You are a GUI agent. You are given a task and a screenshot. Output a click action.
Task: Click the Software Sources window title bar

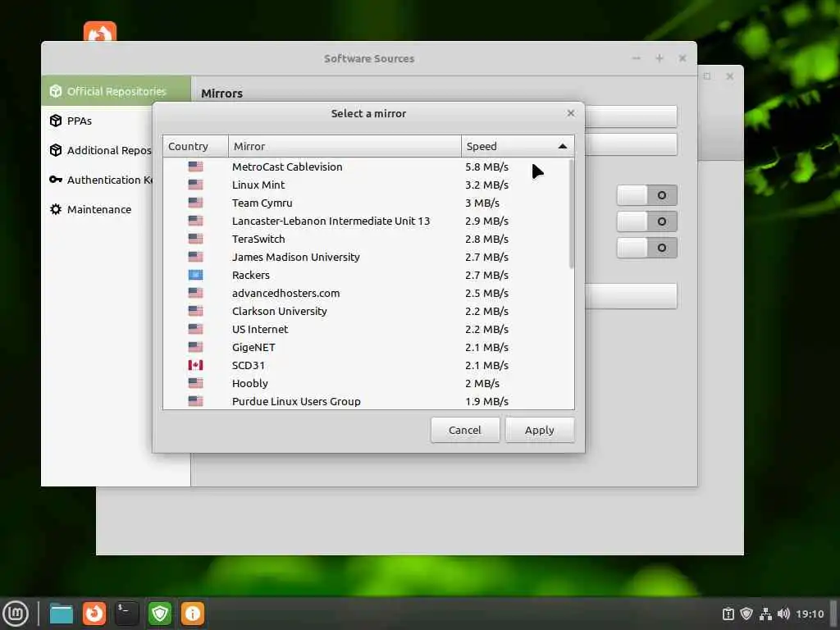pyautogui.click(x=368, y=58)
